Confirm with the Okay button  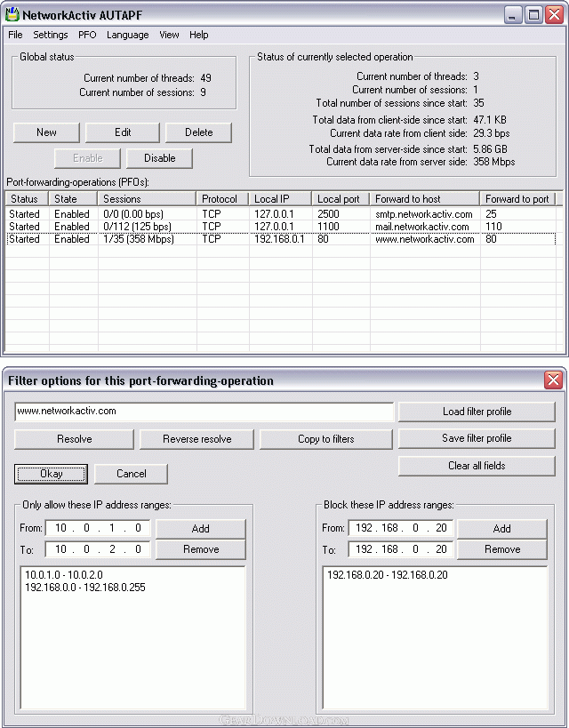point(51,474)
